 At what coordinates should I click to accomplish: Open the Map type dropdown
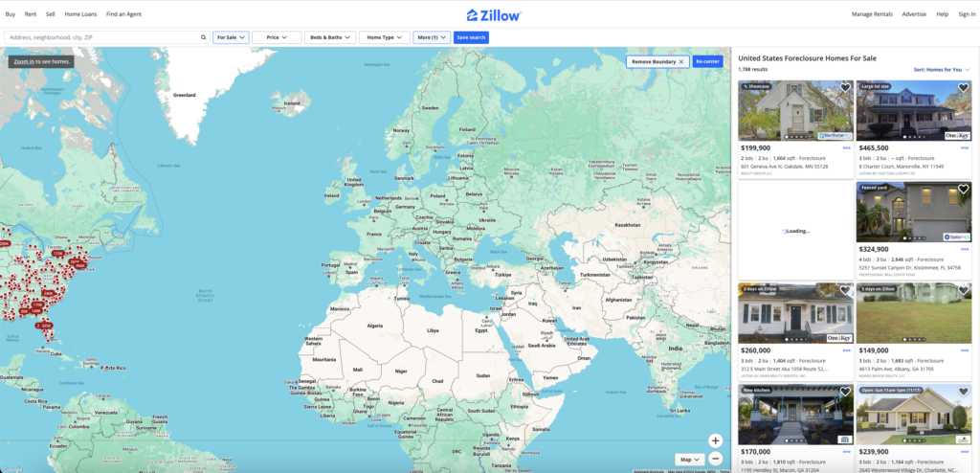[690, 460]
